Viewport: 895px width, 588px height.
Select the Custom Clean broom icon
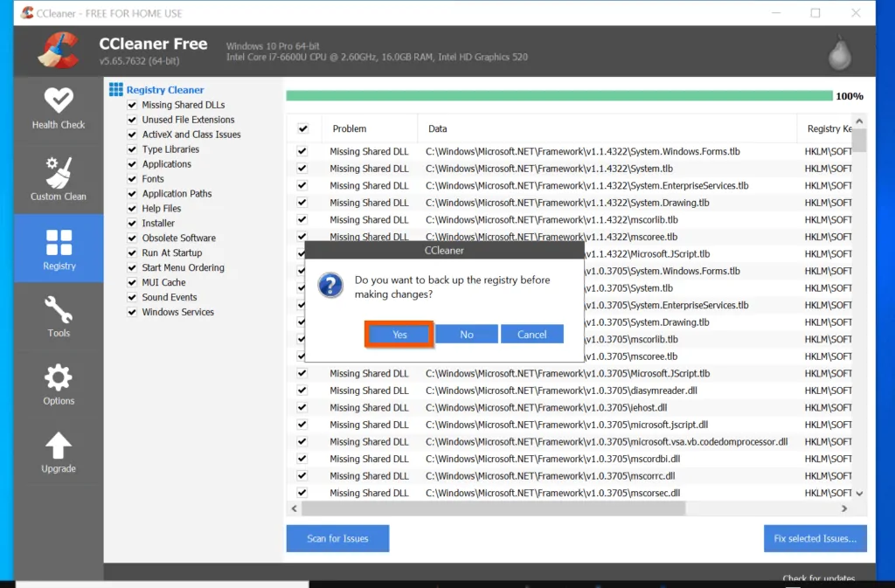point(59,172)
